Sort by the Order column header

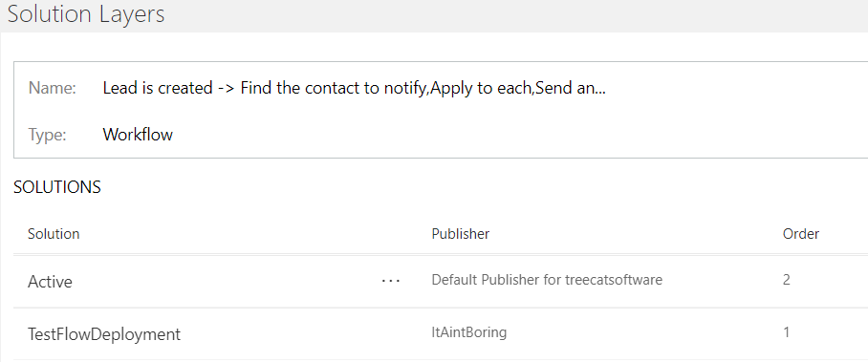800,234
